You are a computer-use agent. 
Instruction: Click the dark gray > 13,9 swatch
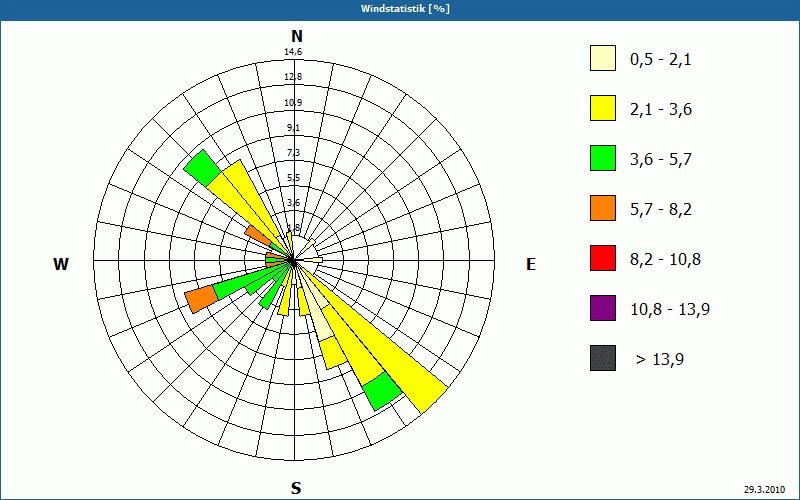[x=603, y=358]
